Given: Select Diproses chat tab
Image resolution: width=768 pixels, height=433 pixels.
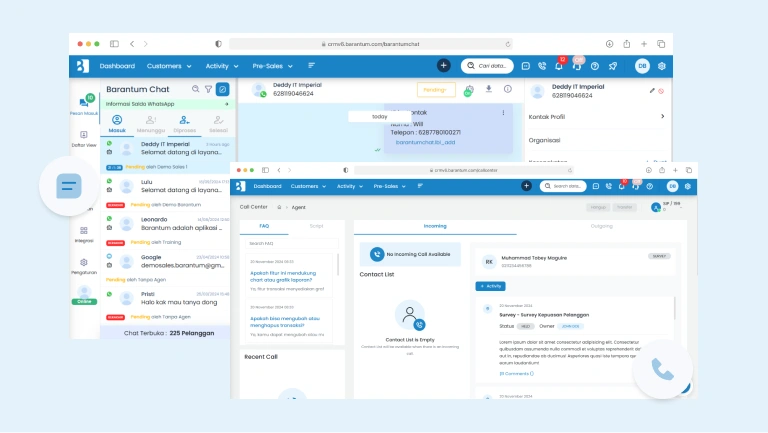Looking at the screenshot, I should point(185,124).
